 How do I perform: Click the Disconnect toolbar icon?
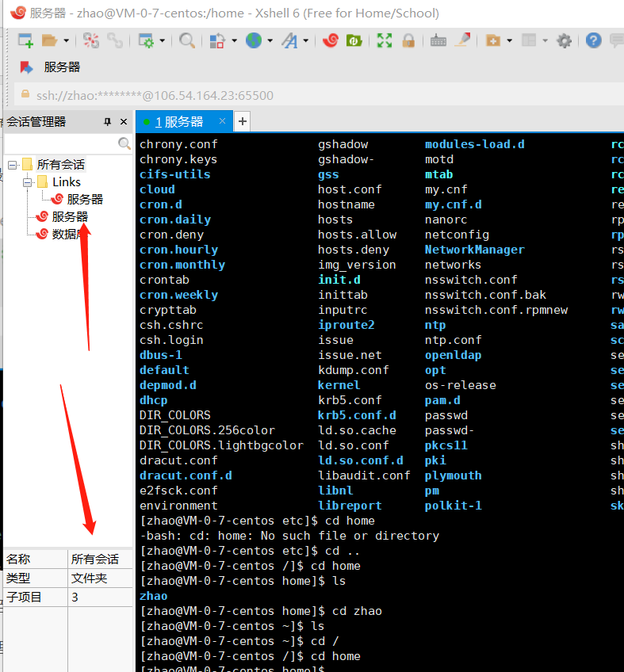click(x=91, y=40)
